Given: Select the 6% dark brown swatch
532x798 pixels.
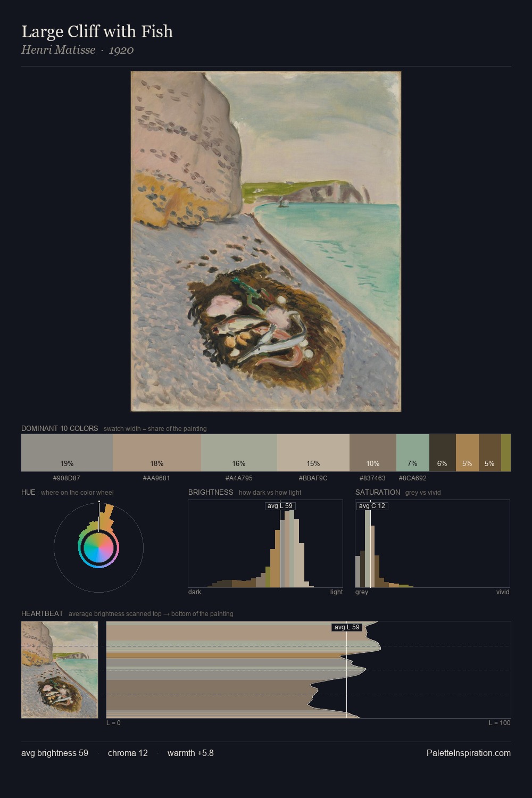Looking at the screenshot, I should (443, 453).
